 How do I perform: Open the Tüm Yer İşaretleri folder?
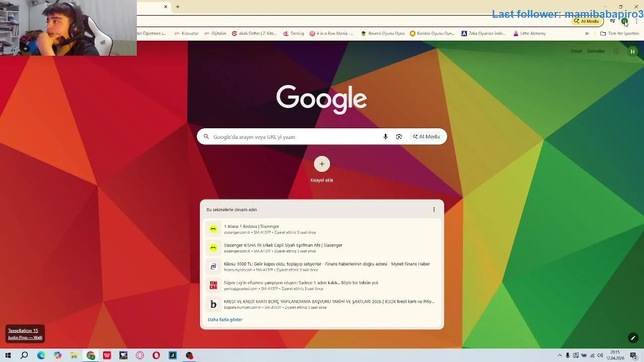pyautogui.click(x=620, y=34)
